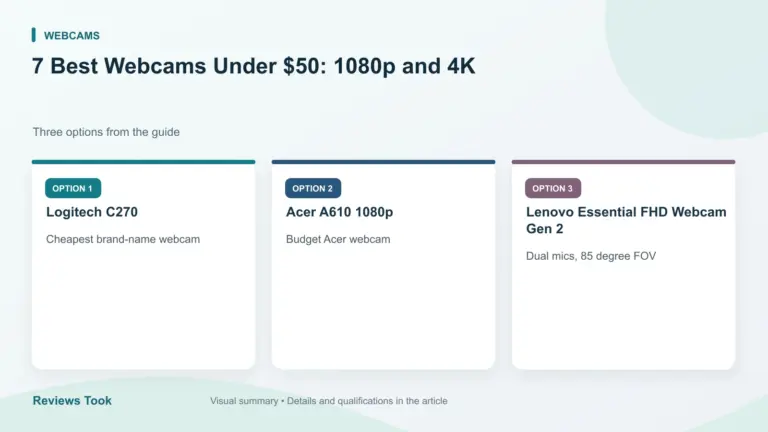Image resolution: width=768 pixels, height=432 pixels.
Task: Click 'Three options from the guide' subtitle
Action: coord(106,132)
